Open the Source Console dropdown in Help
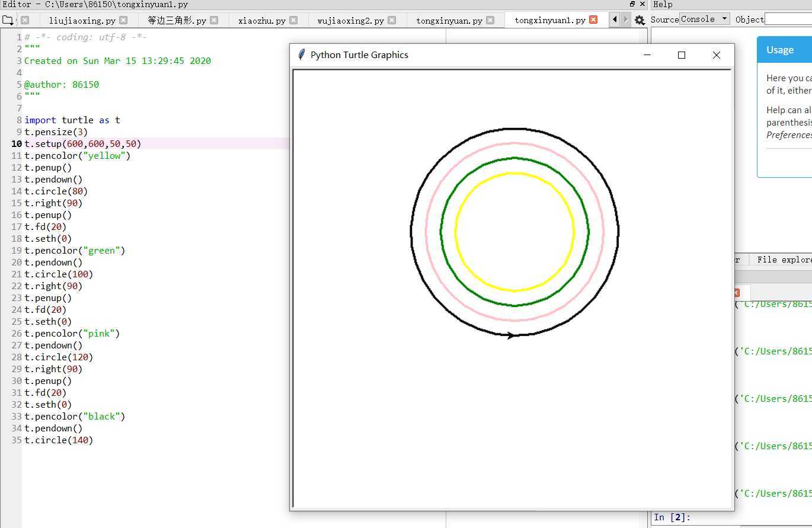Image resolution: width=812 pixels, height=528 pixels. (x=705, y=19)
